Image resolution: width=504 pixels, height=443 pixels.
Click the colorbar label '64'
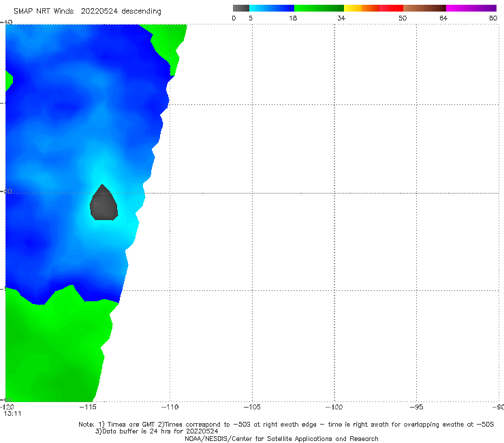tap(443, 18)
